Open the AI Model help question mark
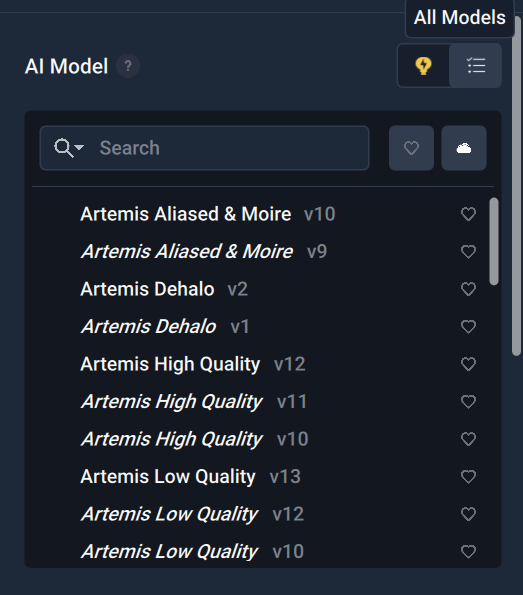Viewport: 523px width, 595px height. 128,66
